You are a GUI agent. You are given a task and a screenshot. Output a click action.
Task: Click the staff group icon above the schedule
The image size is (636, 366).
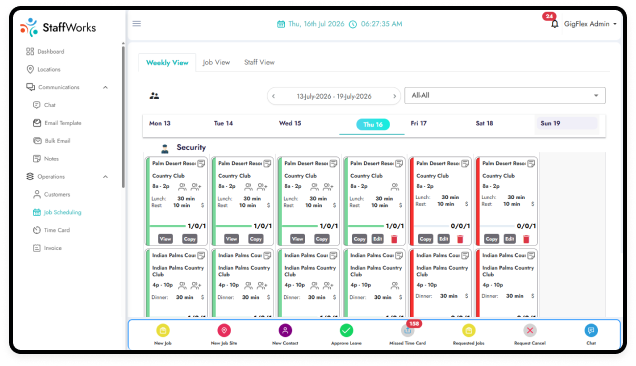154,96
